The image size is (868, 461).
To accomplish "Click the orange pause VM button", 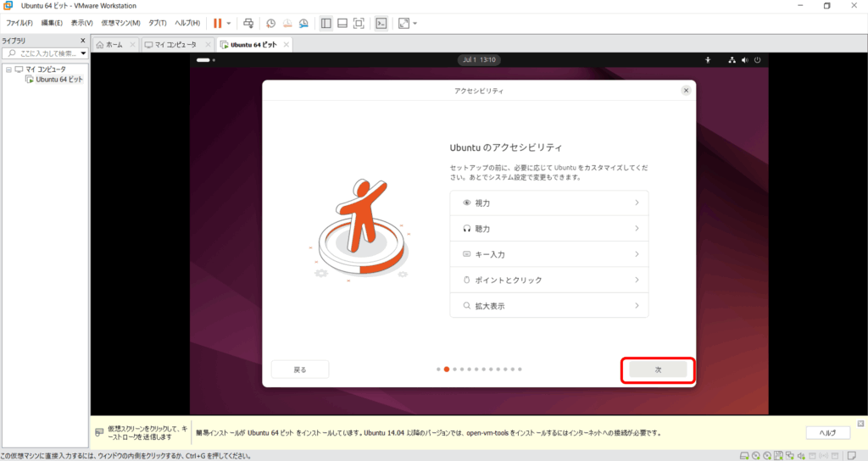I will (218, 23).
